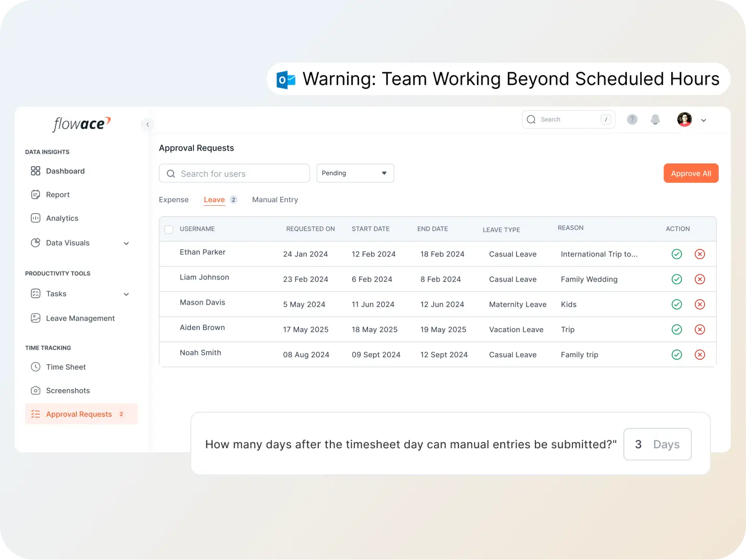
Task: Go to Leave Management in the sidebar
Action: tap(80, 319)
